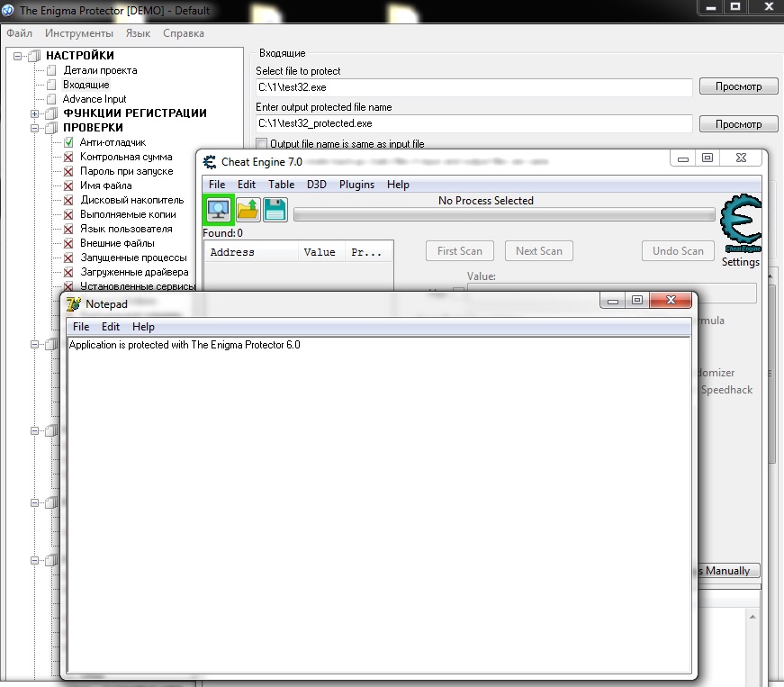Select Advance Input tree item

point(95,99)
